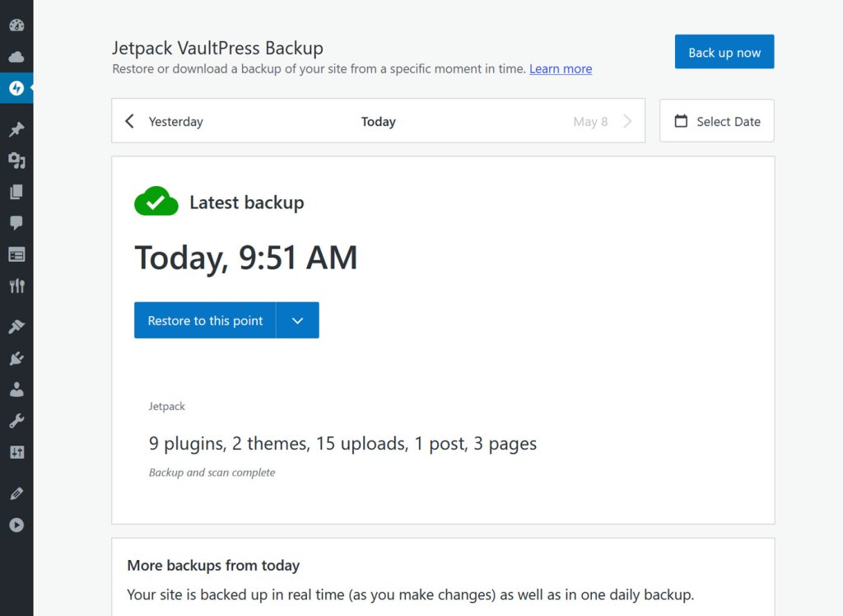Image resolution: width=843 pixels, height=616 pixels.
Task: Open Tools via the wrench icon
Action: pos(16,421)
